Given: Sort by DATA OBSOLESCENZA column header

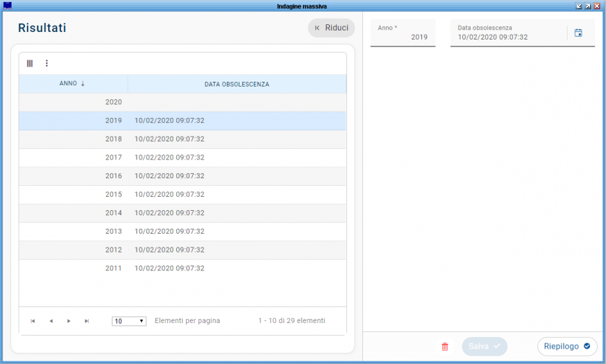Looking at the screenshot, I should point(237,84).
